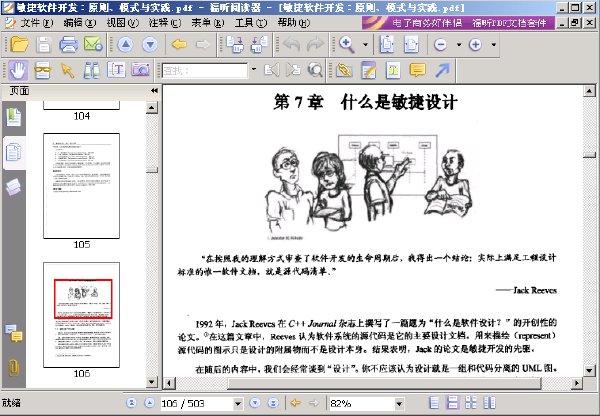
Task: Click the Zoom In plus button
Action: pyautogui.click(x=475, y=45)
